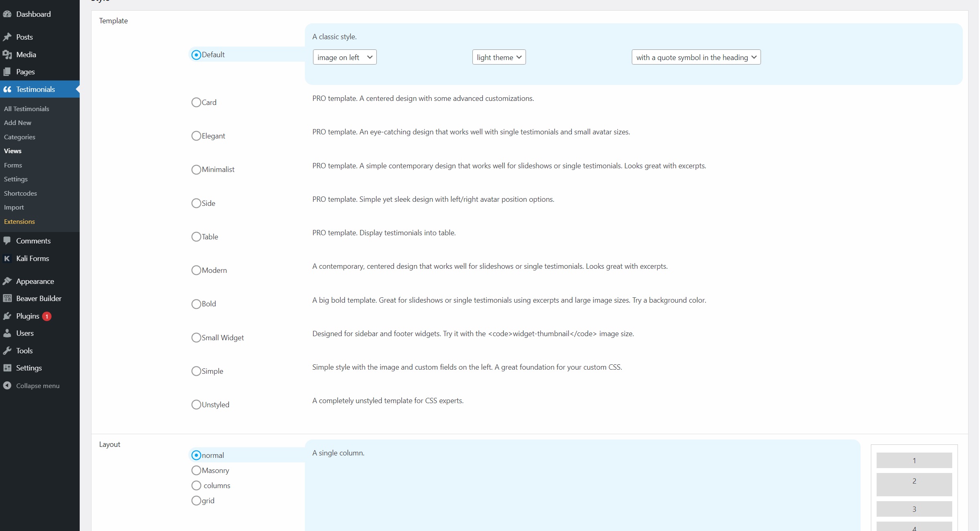Click the Posts pushpin icon

click(7, 37)
